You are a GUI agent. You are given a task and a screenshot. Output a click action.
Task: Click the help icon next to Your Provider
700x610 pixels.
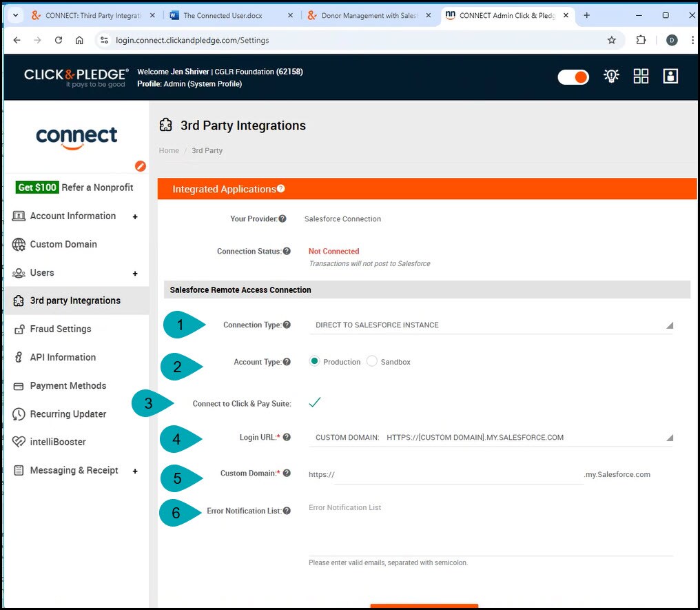point(282,218)
